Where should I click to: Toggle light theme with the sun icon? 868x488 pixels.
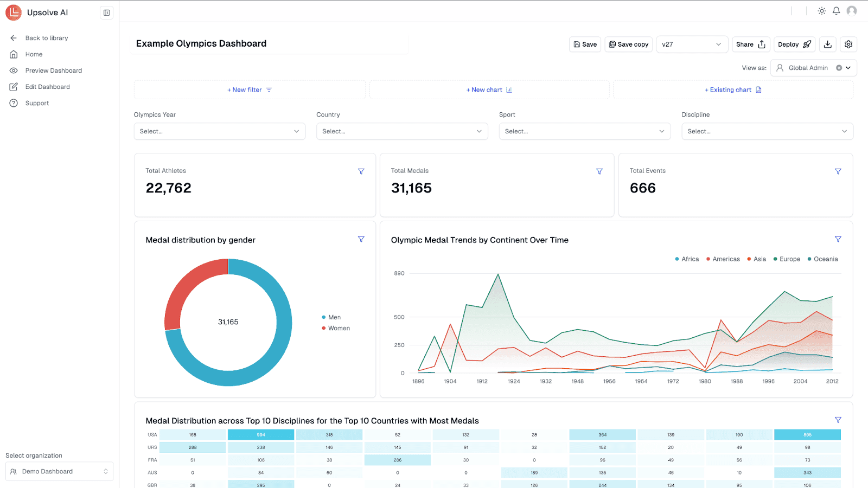point(821,10)
